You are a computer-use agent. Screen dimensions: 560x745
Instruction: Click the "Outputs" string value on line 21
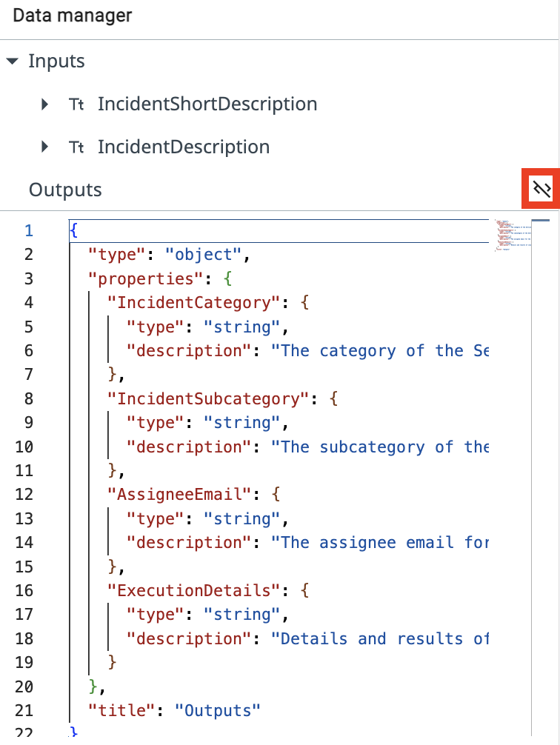click(218, 710)
